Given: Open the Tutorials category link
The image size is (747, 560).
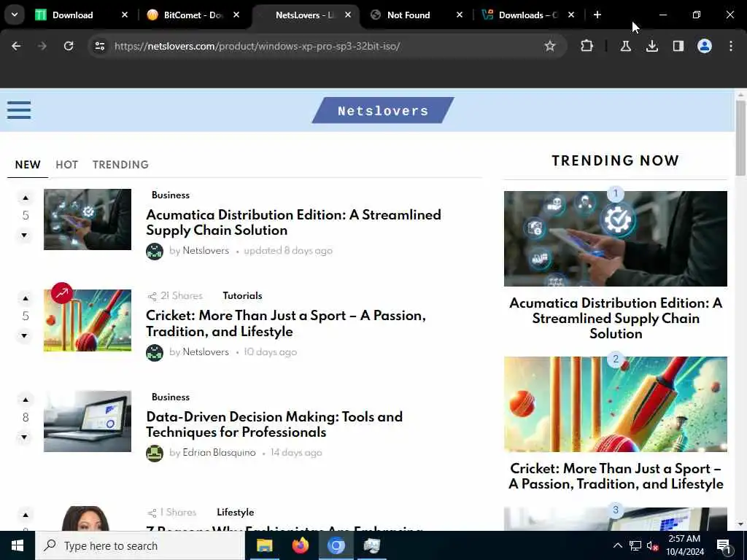Looking at the screenshot, I should (242, 296).
